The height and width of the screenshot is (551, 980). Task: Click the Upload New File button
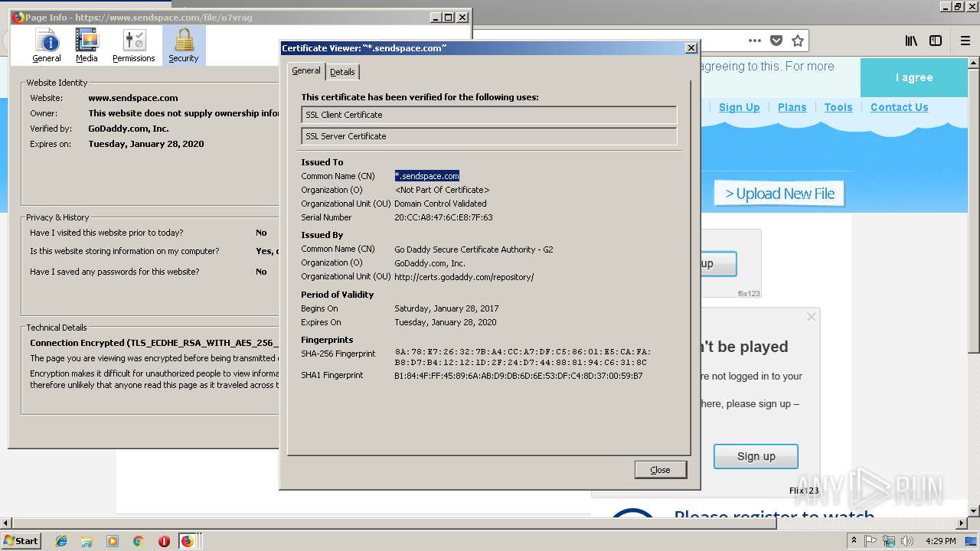[779, 194]
